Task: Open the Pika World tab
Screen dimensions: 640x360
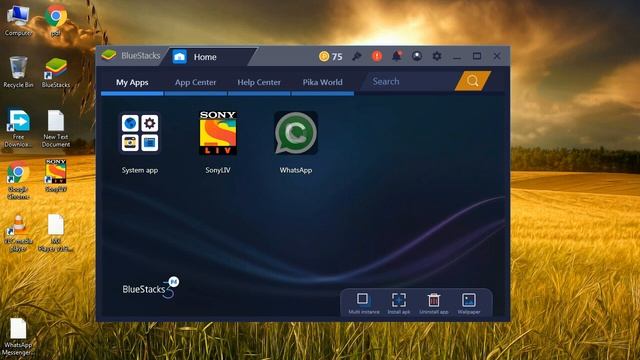Action: pyautogui.click(x=322, y=82)
